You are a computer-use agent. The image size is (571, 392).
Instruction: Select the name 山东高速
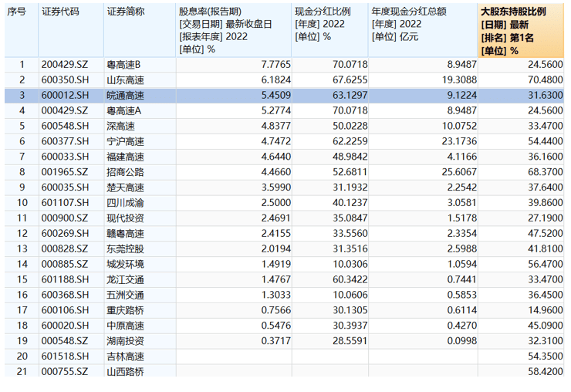click(126, 80)
